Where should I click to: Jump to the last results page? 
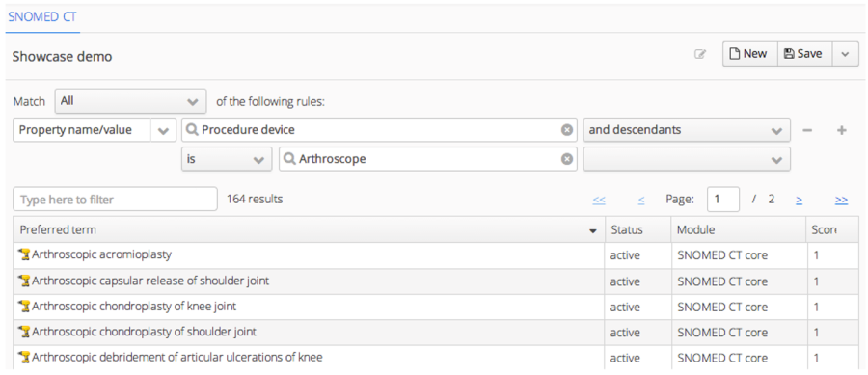click(841, 200)
